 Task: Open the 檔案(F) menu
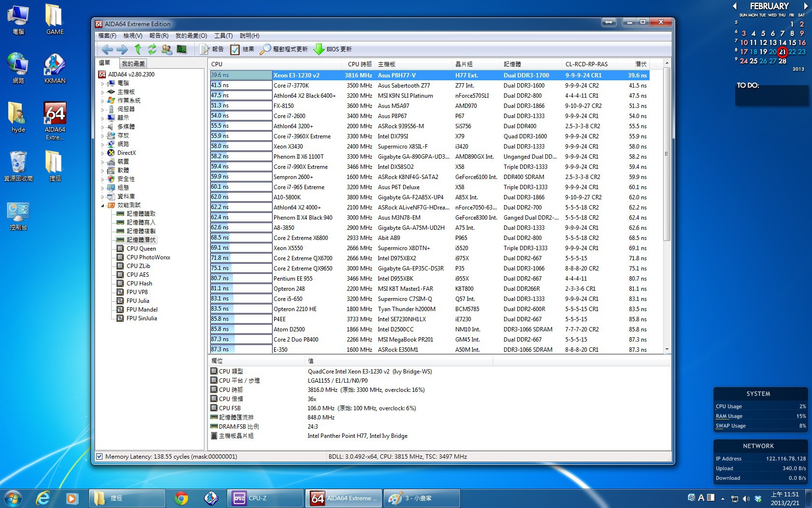(x=107, y=36)
